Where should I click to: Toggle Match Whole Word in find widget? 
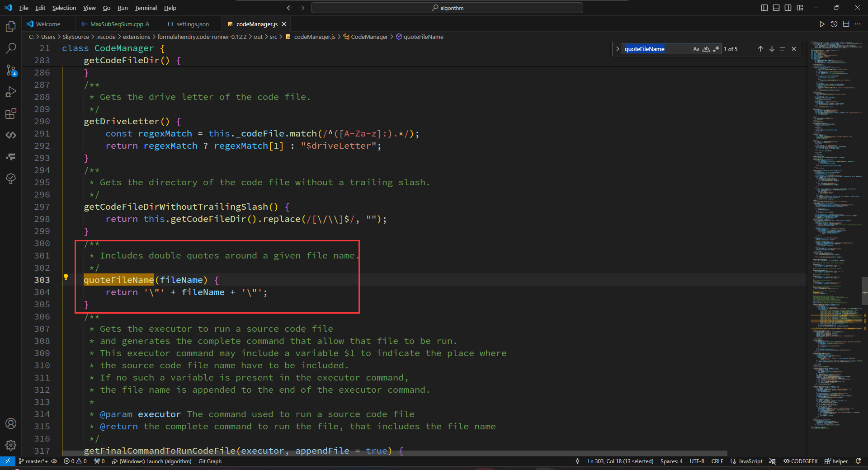(x=706, y=49)
